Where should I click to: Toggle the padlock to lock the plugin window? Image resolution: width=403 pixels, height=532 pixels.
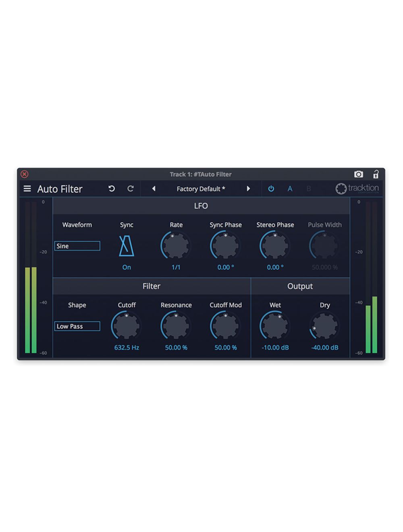point(376,174)
